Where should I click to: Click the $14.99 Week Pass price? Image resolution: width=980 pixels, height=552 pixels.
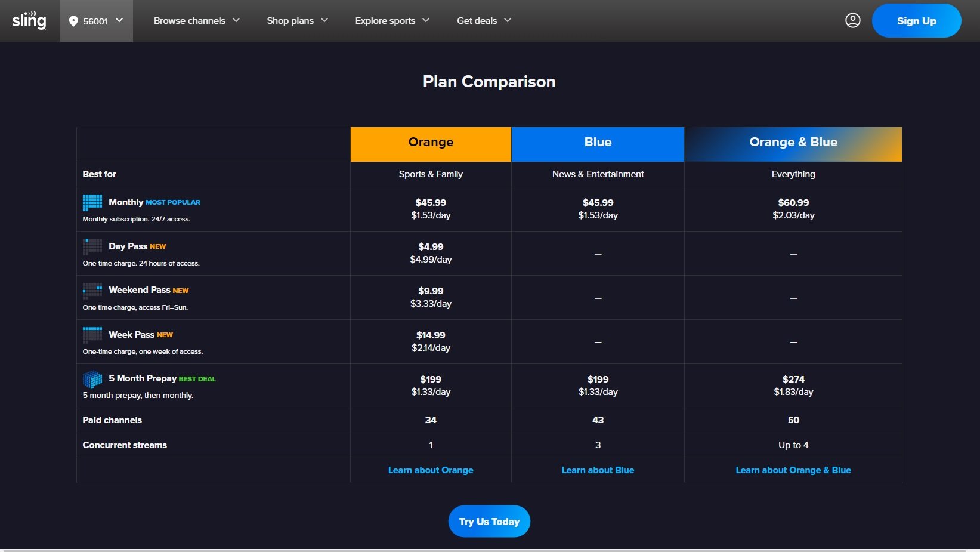point(431,335)
